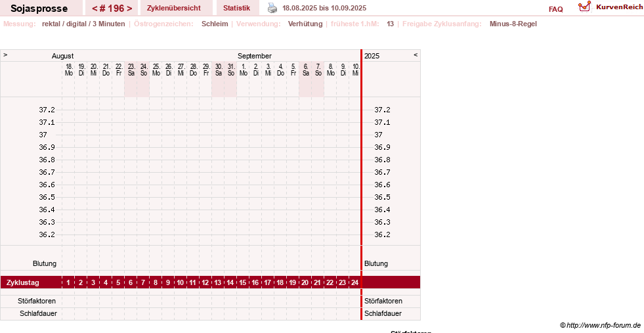
Task: Click right axis temperature 36.9
Action: pos(382,147)
